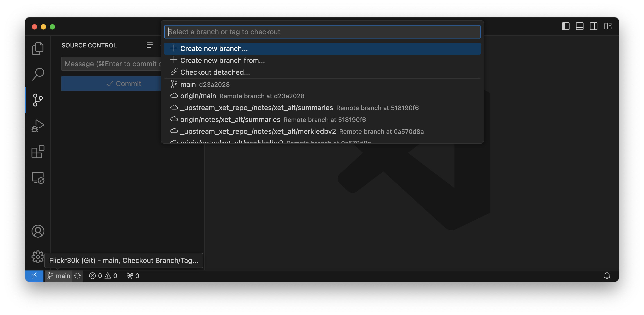Open the Search view icon

(38, 74)
